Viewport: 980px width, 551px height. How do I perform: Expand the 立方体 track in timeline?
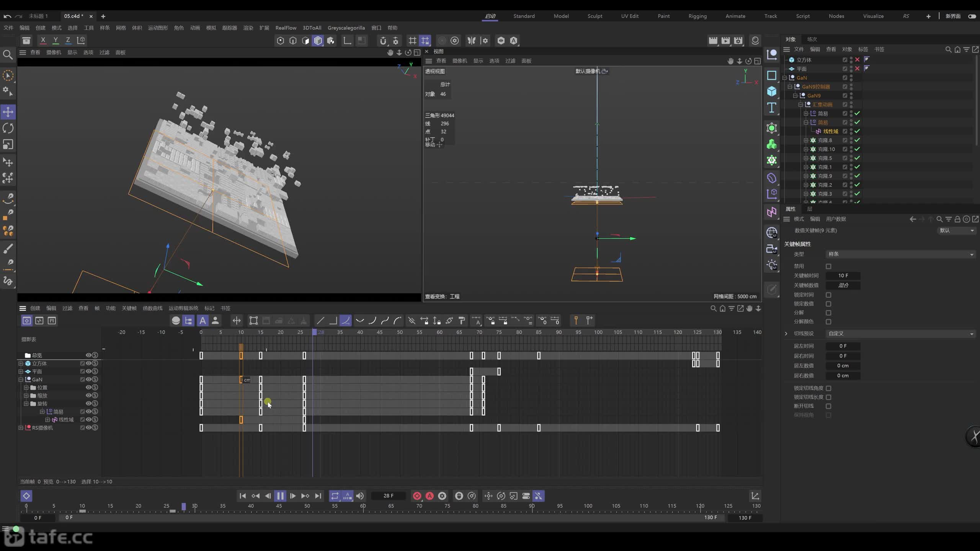tap(21, 364)
